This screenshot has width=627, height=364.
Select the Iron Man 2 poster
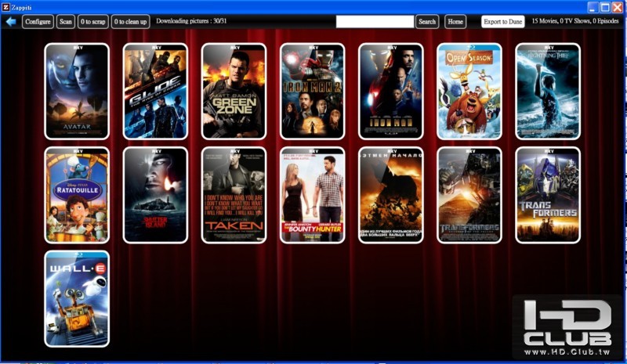(312, 92)
